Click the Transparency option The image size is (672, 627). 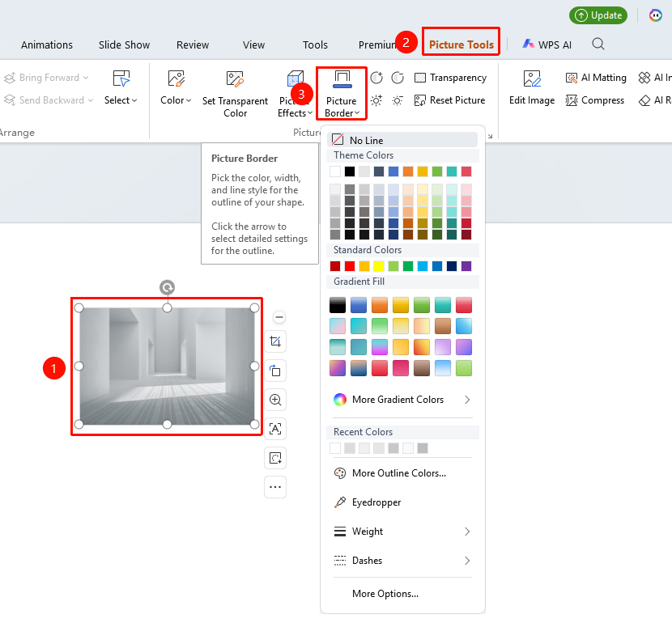coord(450,78)
